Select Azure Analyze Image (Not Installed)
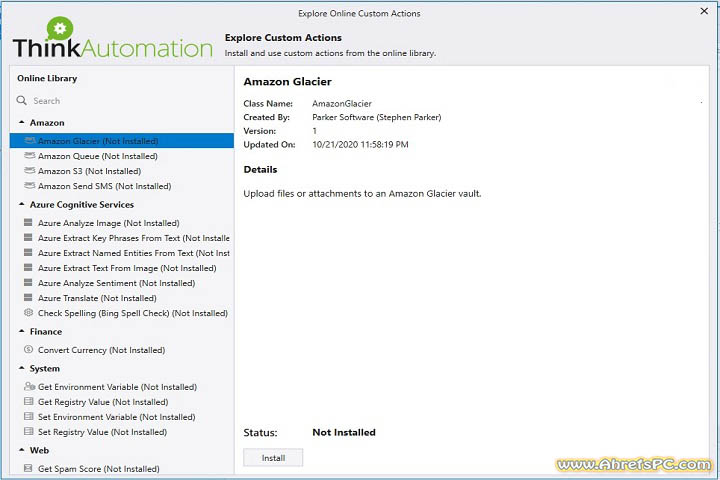The width and height of the screenshot is (720, 480). (122, 223)
